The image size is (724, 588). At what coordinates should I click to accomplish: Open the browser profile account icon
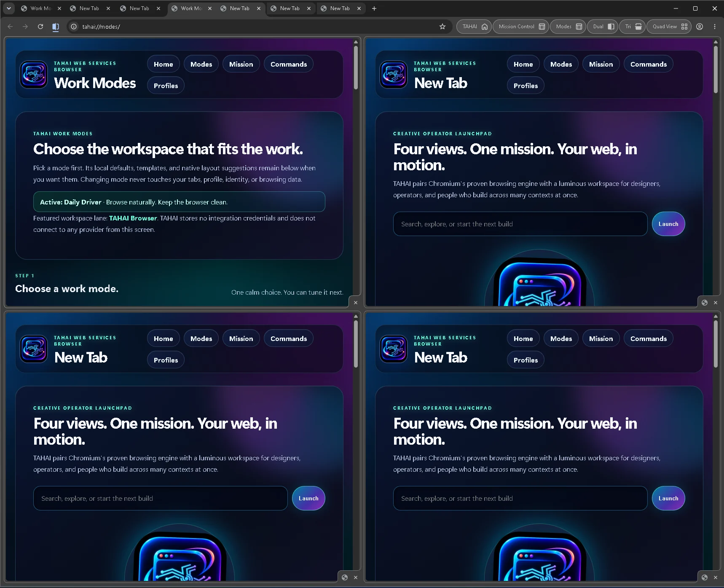pos(700,27)
